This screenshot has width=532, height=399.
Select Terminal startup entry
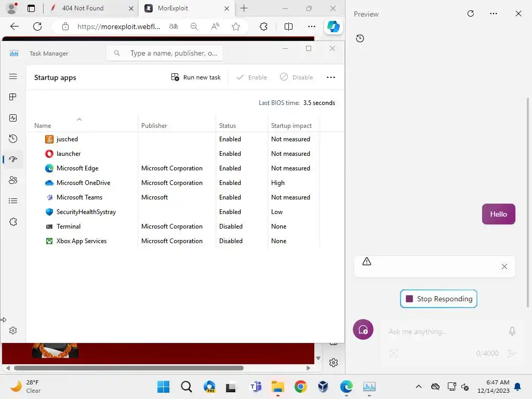[x=173, y=227]
